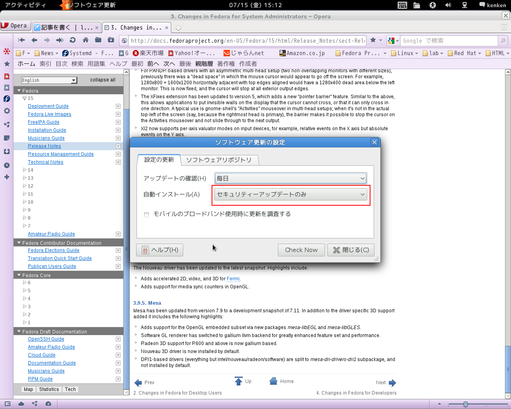Screen dimensions: 511x409
Task: Collapse the Fedora Draft Documentation section
Action: tap(19, 331)
